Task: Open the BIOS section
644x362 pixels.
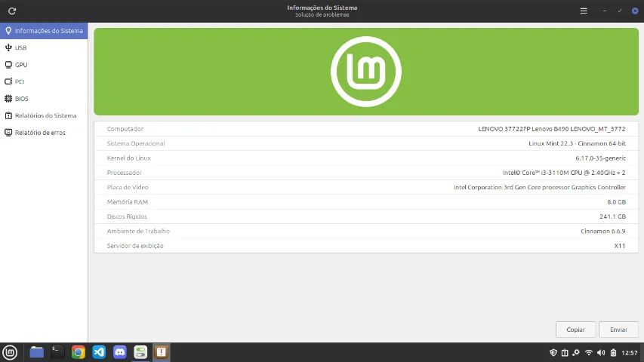Action: (x=44, y=99)
